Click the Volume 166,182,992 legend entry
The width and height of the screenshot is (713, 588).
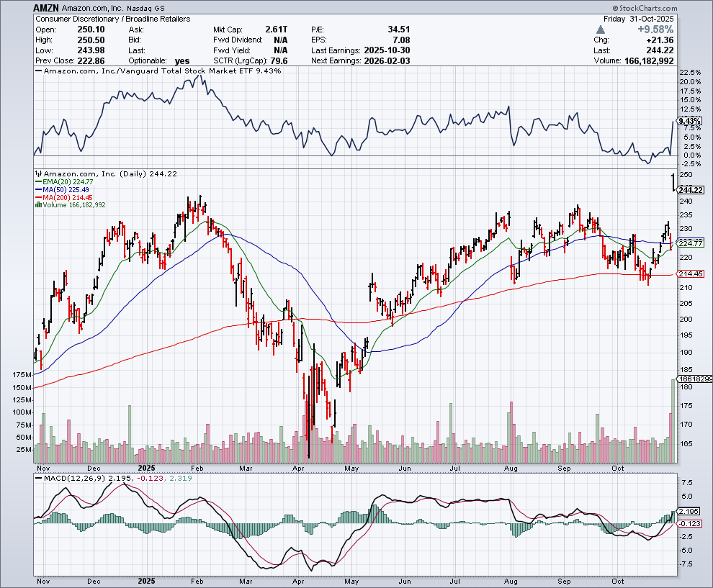tap(71, 205)
